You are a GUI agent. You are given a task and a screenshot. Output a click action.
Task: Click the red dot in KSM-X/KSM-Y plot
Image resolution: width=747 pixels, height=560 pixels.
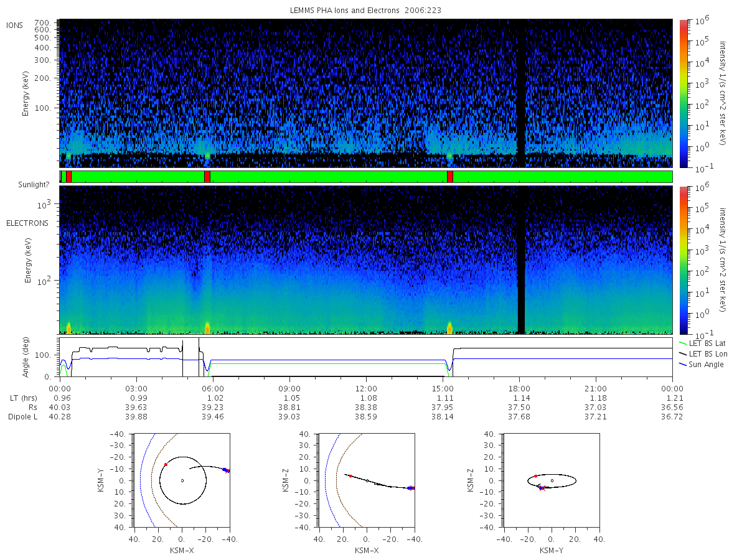[166, 464]
